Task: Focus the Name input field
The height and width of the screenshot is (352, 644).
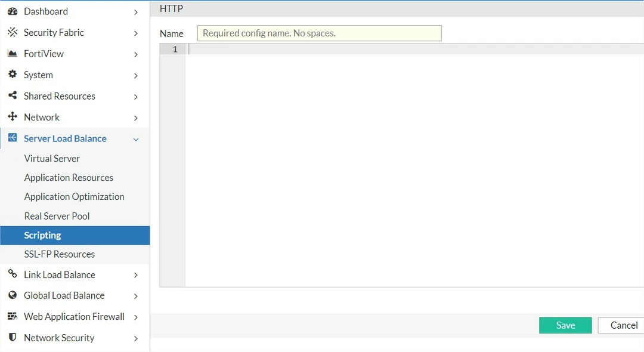Action: tap(319, 33)
